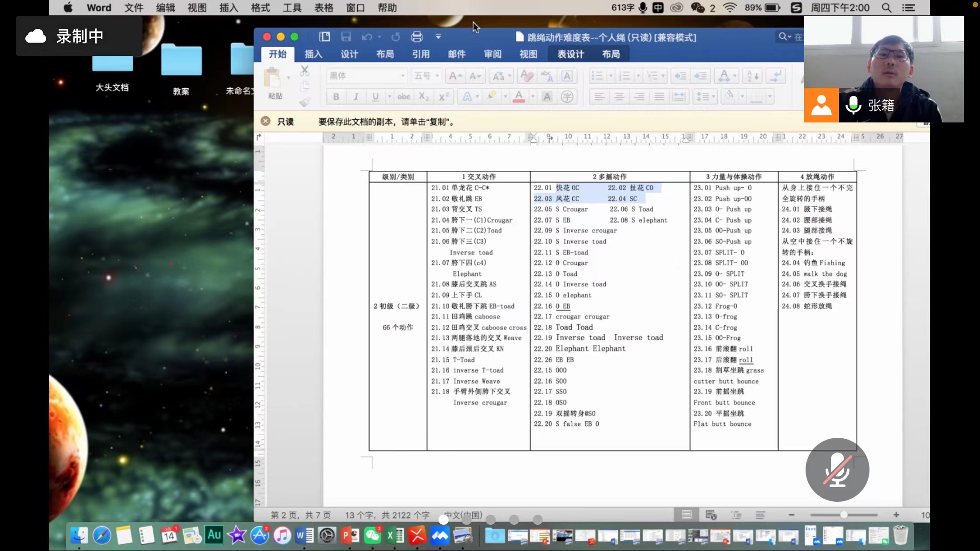
Task: Click the print icon in Word's title bar
Action: point(417,37)
